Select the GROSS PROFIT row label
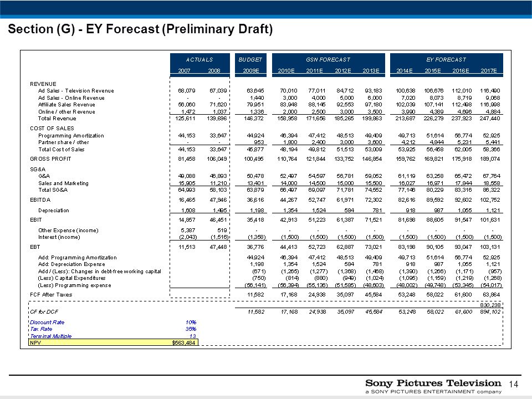This screenshot has width=532, height=399. point(50,159)
